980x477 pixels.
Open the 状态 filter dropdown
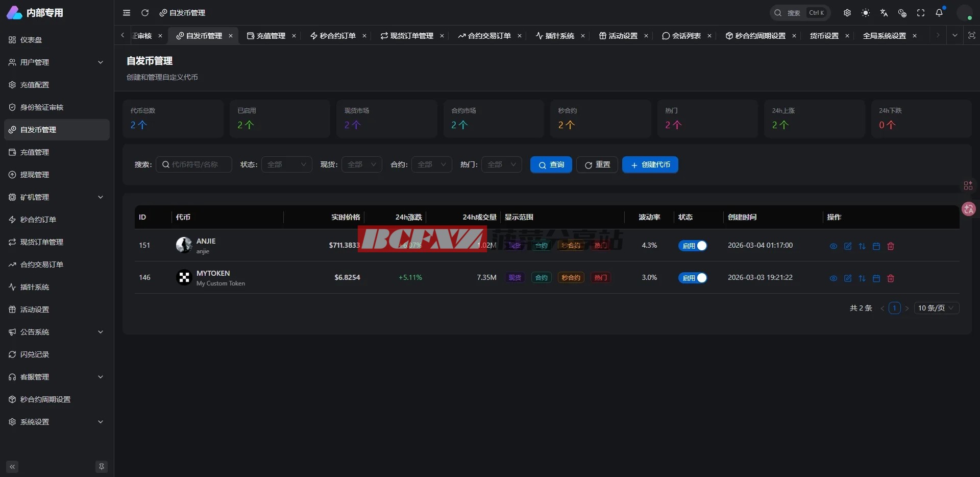[x=286, y=164]
